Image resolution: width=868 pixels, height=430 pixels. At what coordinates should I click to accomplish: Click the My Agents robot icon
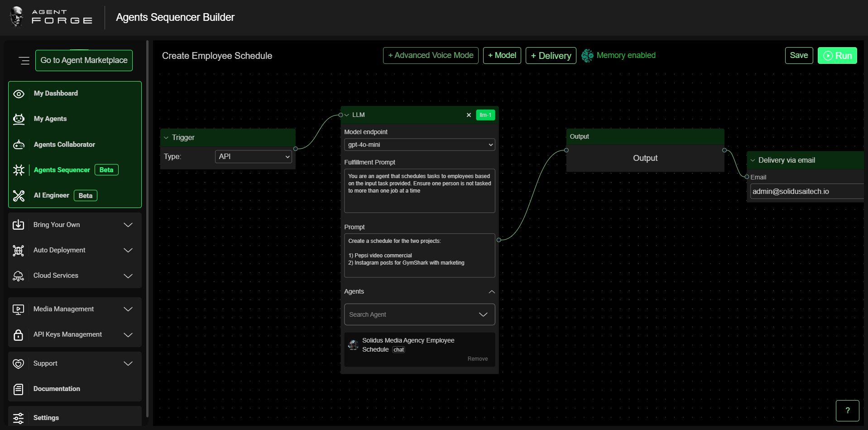19,119
